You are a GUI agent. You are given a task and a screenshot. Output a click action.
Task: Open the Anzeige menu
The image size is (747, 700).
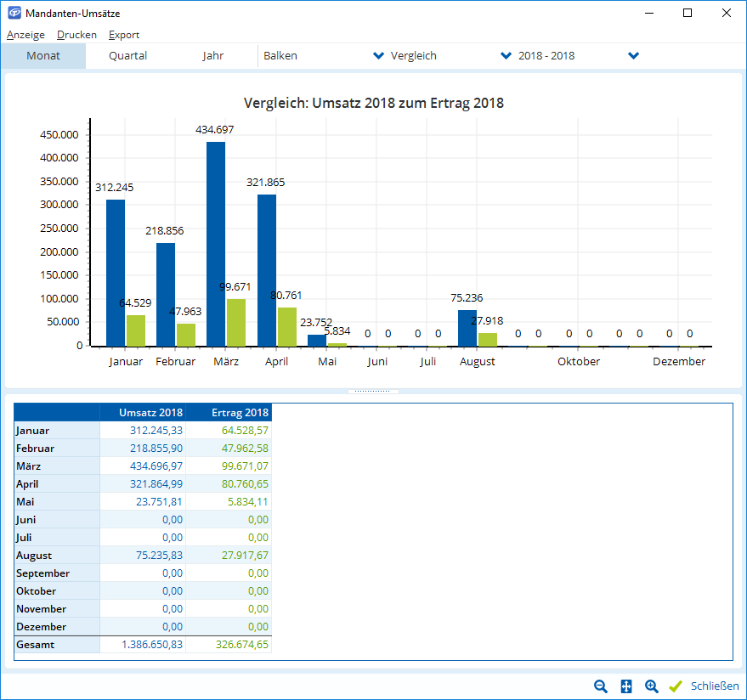(x=25, y=35)
